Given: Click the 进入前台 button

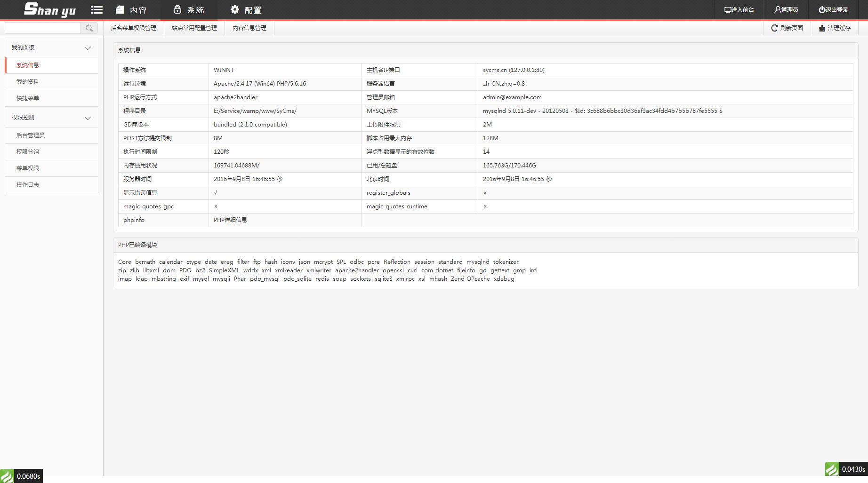Looking at the screenshot, I should pyautogui.click(x=739, y=10).
